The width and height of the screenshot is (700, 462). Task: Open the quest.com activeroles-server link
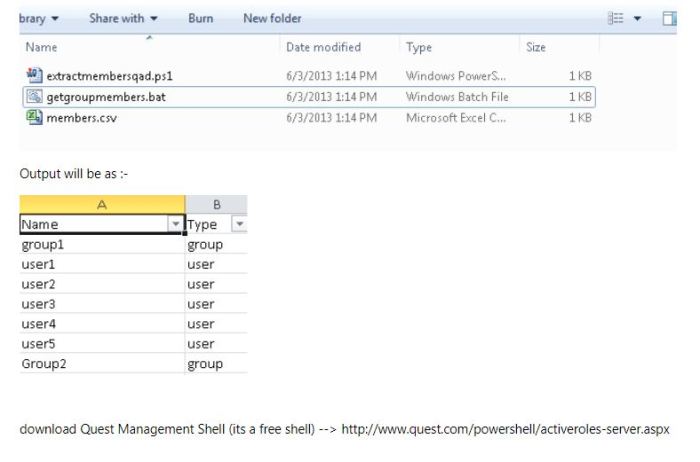pos(505,429)
